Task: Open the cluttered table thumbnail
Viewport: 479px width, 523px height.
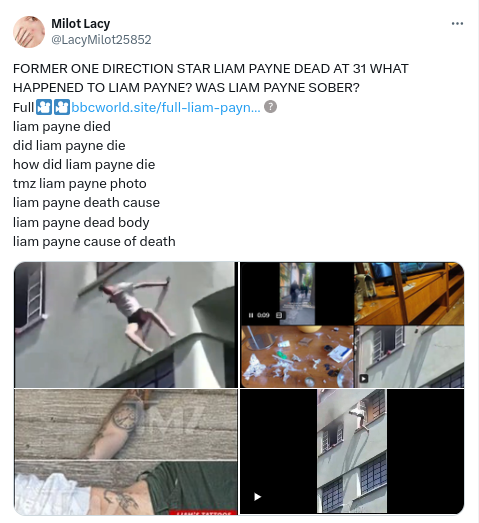Action: (x=297, y=357)
